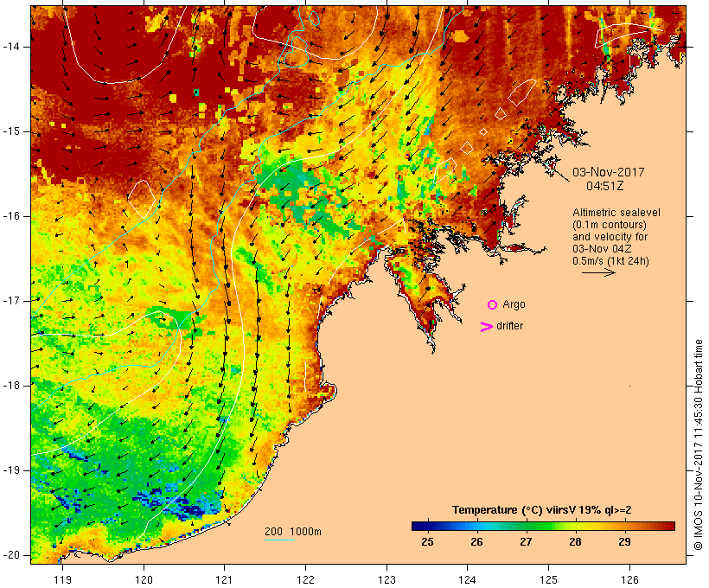Viewport: 709px width, 588px height.
Task: Click the '03-Nov 04Z' caption line
Action: pyautogui.click(x=602, y=249)
